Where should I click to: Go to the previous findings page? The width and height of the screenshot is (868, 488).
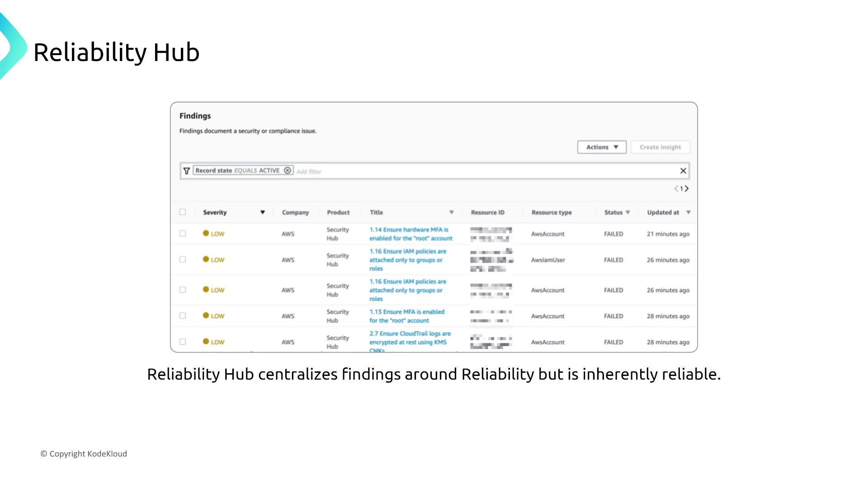click(676, 188)
